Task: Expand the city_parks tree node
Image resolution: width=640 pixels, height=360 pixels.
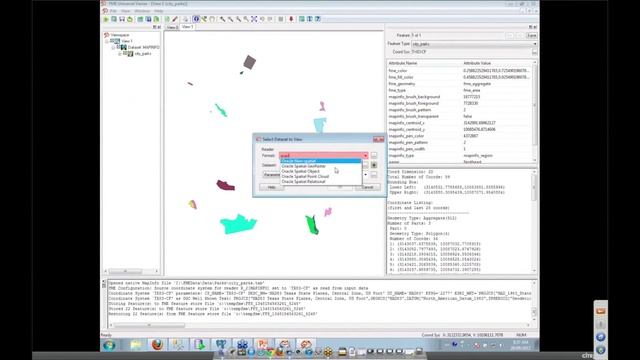Action: [120, 53]
